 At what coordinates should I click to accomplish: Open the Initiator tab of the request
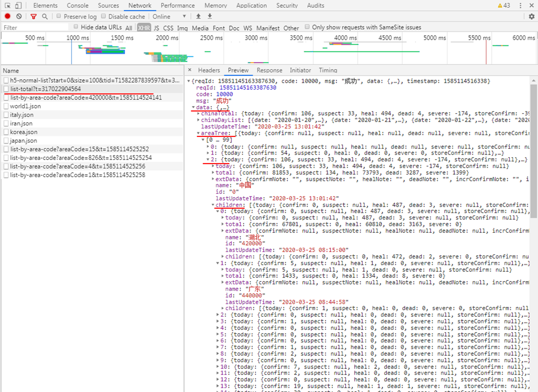300,70
